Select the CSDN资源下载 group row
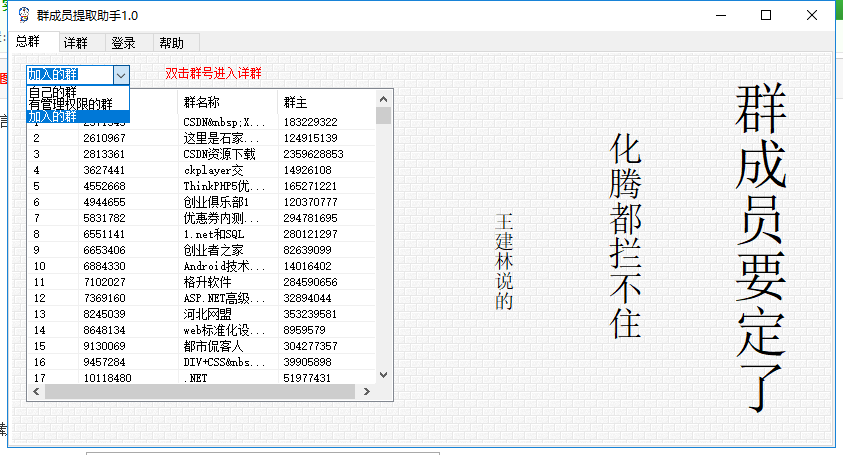 click(219, 154)
